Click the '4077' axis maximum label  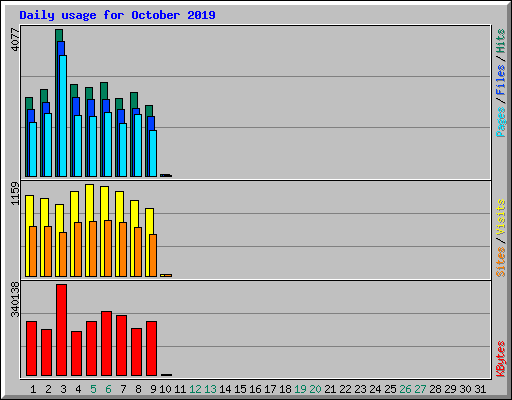(15, 40)
